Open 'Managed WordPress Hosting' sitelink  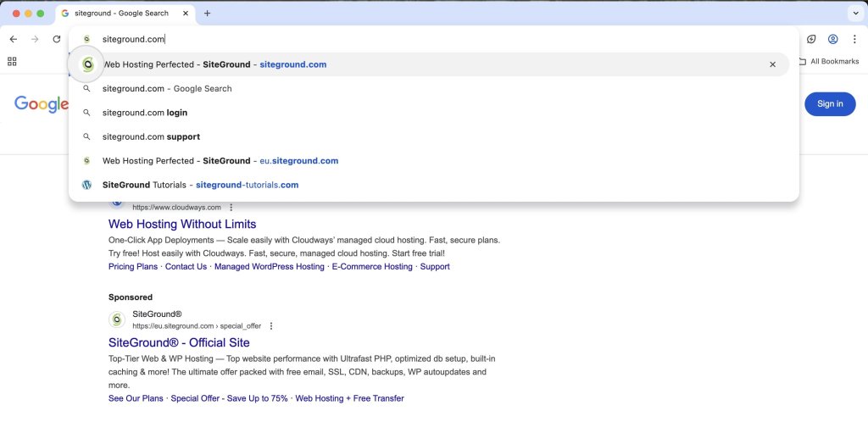coord(269,267)
